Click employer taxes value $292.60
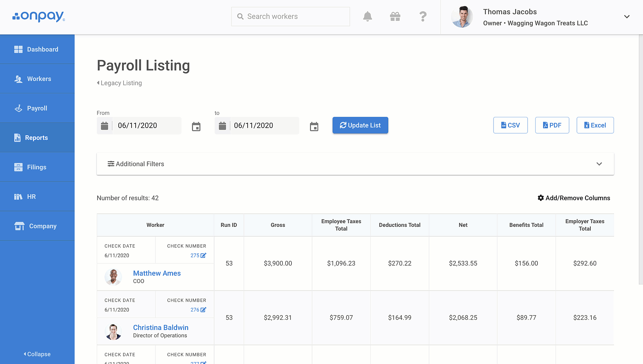Image resolution: width=643 pixels, height=364 pixels. (x=585, y=264)
